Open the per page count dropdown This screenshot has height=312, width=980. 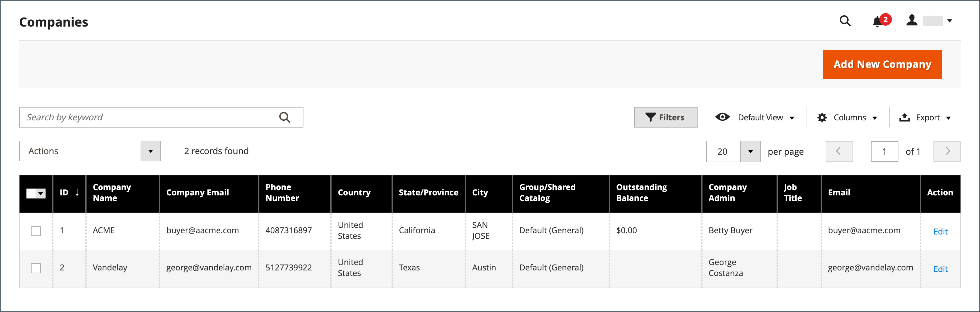(750, 152)
